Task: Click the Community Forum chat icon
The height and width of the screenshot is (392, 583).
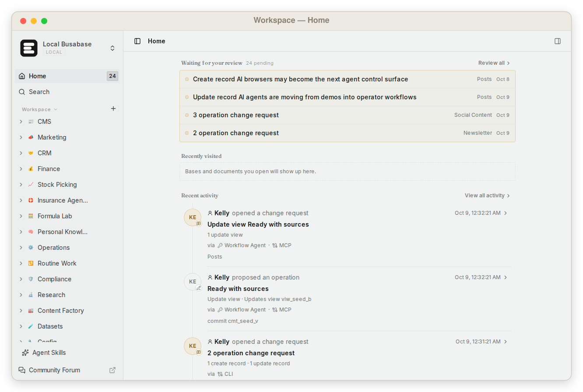Action: click(x=22, y=370)
